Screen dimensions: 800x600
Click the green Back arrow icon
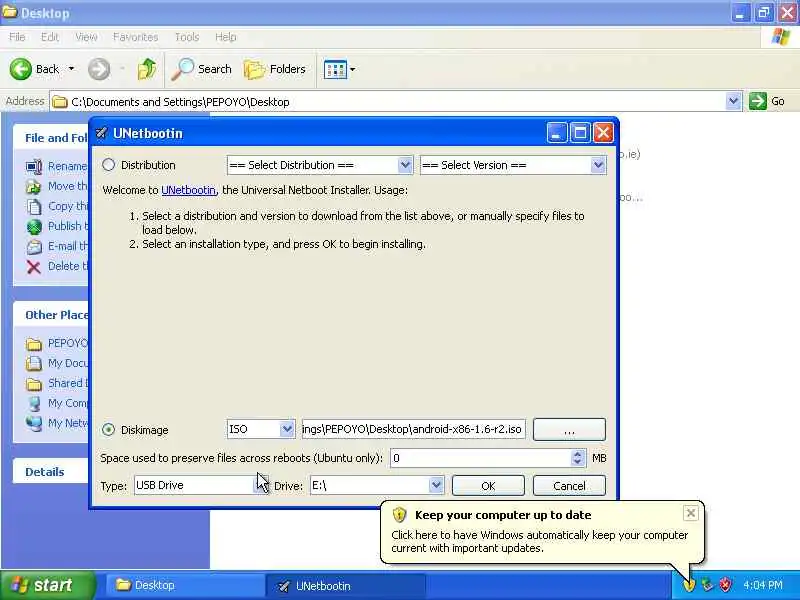20,69
